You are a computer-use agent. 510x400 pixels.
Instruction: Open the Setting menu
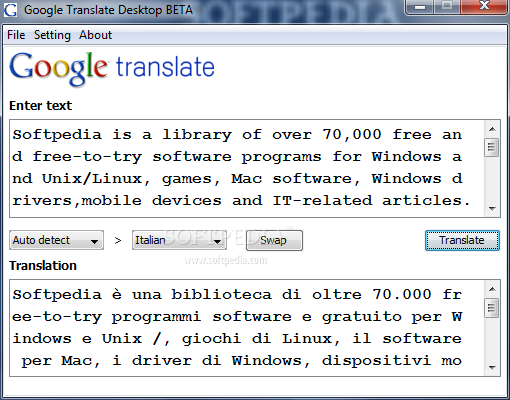point(52,35)
